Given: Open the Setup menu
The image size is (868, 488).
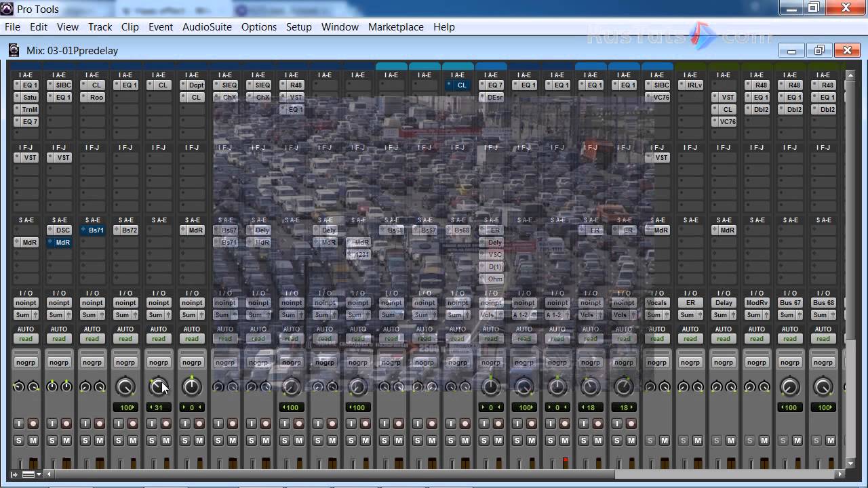Looking at the screenshot, I should [x=298, y=27].
